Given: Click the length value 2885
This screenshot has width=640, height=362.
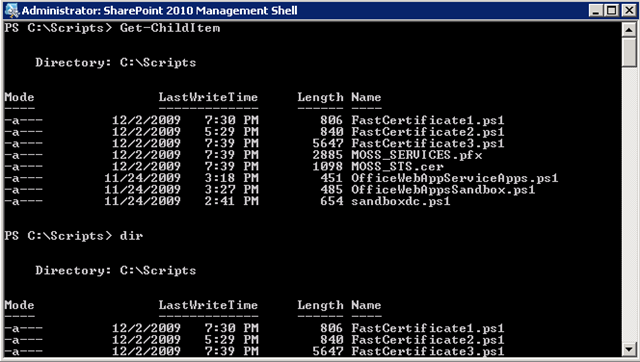Looking at the screenshot, I should [x=328, y=155].
